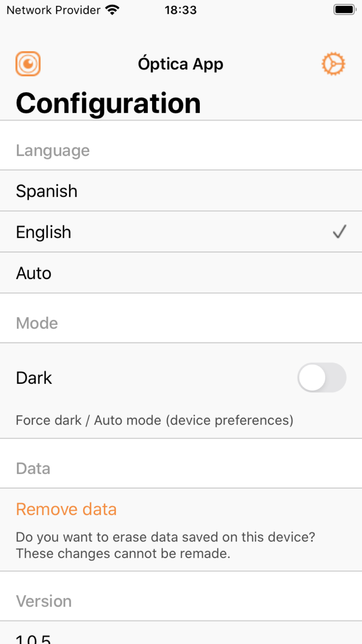362x644 pixels.
Task: Choose the English language option
Action: tap(44, 232)
